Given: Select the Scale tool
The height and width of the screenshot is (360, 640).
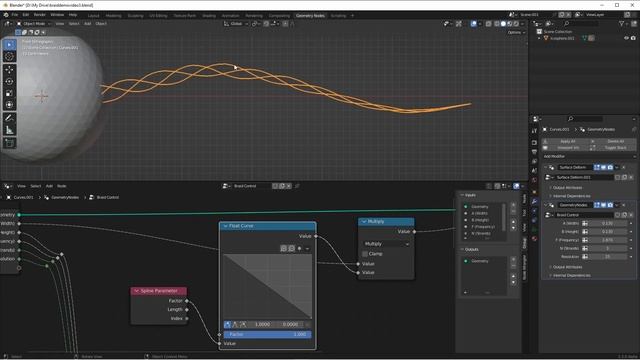Looking at the screenshot, I should coord(9,93).
